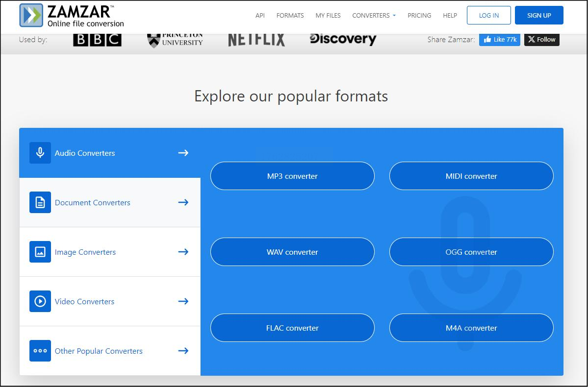This screenshot has width=588, height=387.
Task: Select the Audio Converters microphone icon
Action: point(40,153)
